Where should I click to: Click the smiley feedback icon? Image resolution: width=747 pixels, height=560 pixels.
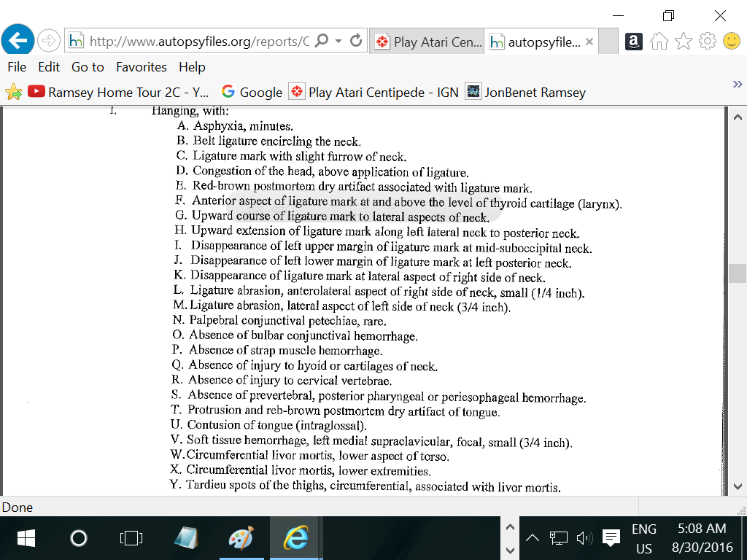click(731, 42)
